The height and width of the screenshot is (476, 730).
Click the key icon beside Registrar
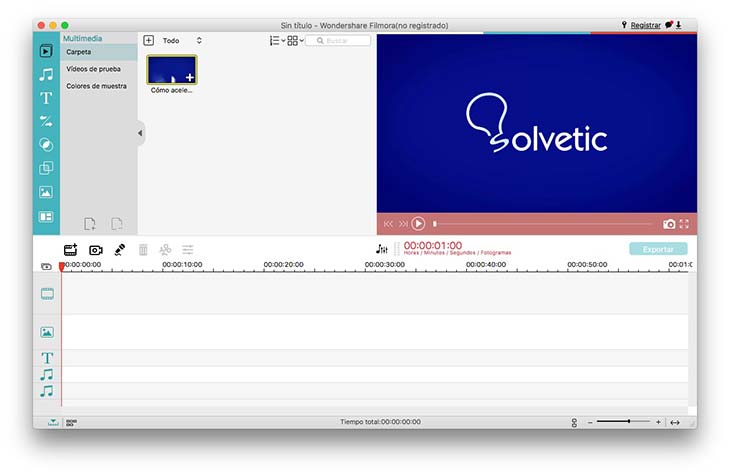coord(624,25)
